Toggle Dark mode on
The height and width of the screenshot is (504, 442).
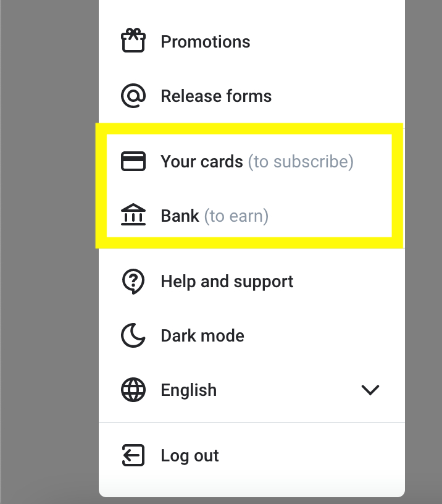251,335
